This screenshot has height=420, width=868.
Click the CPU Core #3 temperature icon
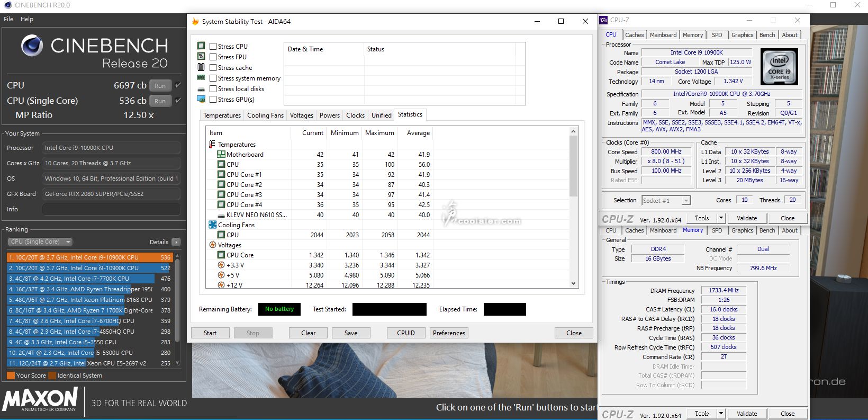click(221, 195)
